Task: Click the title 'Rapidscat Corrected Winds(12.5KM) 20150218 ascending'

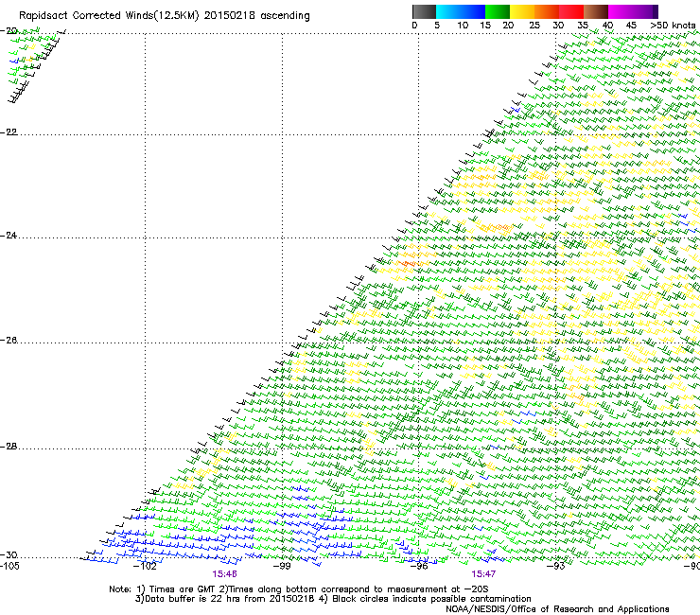Action: point(165,16)
